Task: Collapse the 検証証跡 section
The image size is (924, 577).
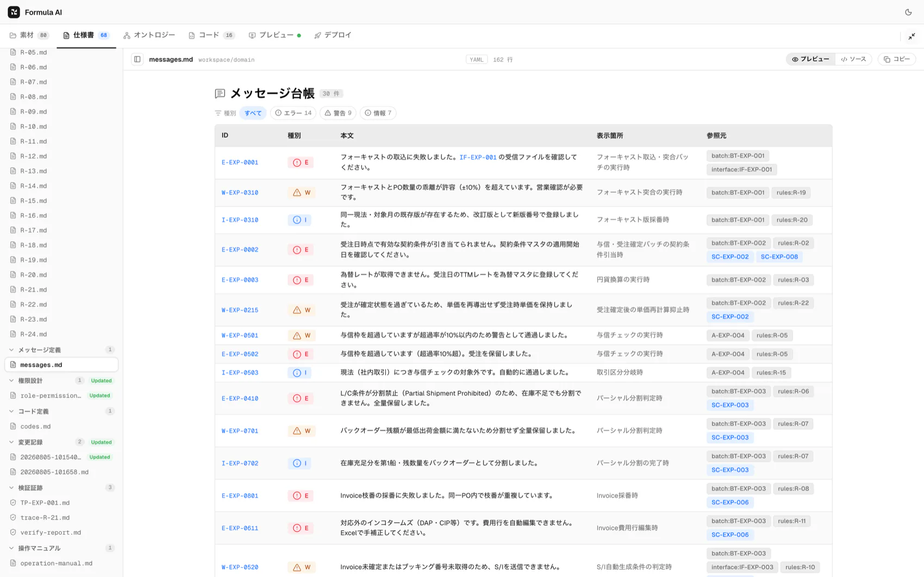Action: click(61, 488)
